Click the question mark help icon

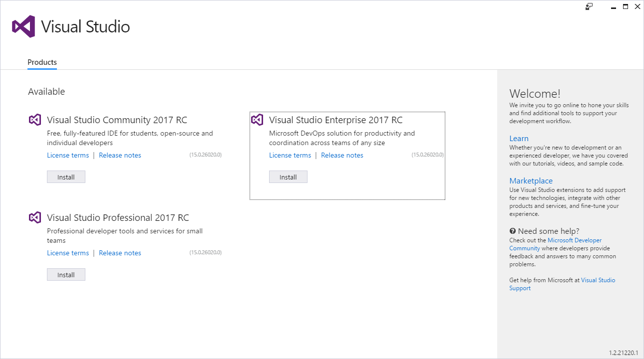tap(512, 231)
